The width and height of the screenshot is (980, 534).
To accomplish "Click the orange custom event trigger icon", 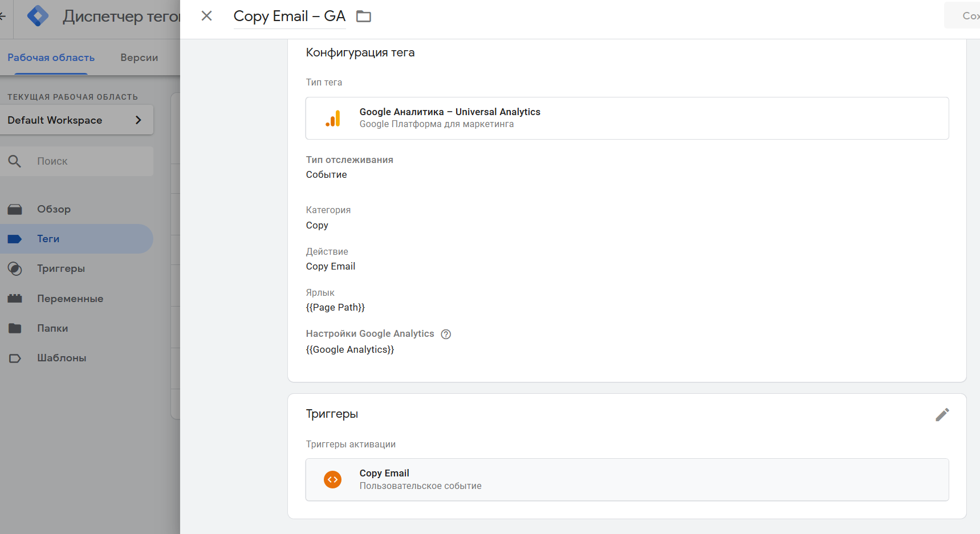I will tap(333, 480).
